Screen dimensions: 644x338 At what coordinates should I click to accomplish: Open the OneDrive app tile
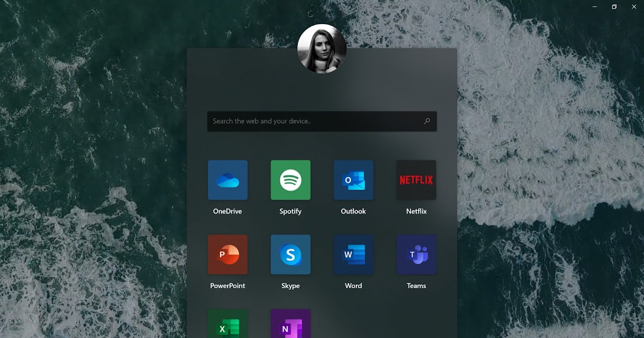[228, 180]
